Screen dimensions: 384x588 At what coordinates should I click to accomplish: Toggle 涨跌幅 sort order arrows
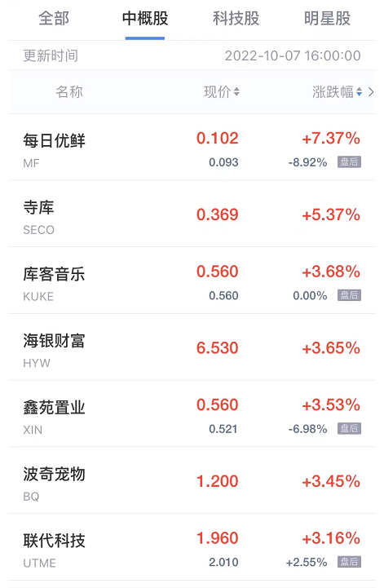coord(360,92)
